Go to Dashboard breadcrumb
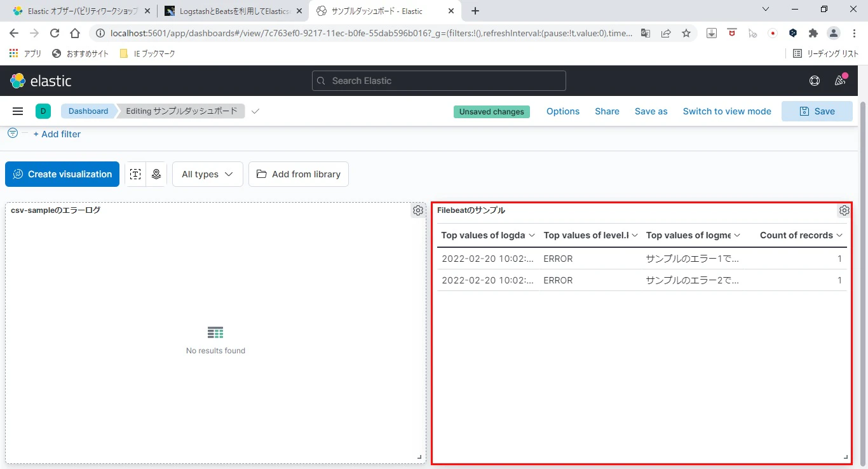This screenshot has height=469, width=868. (x=88, y=111)
